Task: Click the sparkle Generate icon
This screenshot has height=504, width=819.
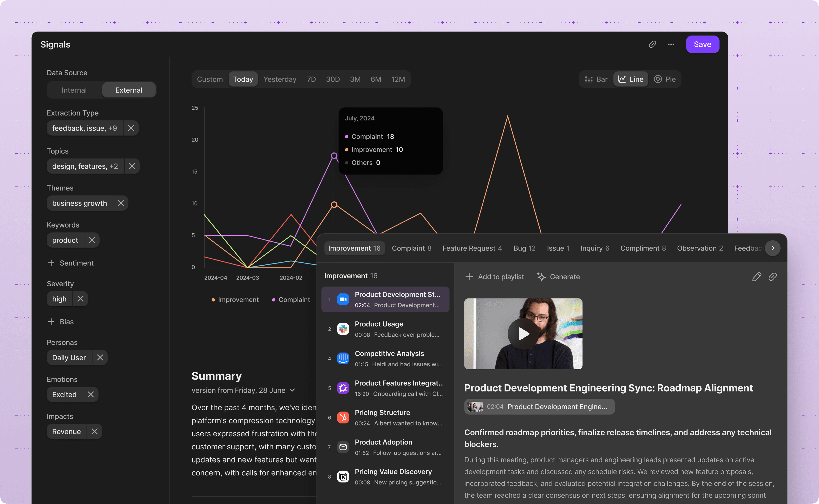Action: pyautogui.click(x=541, y=277)
